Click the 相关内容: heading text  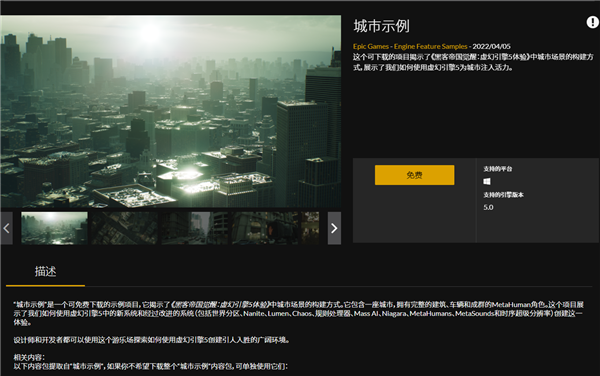tap(29, 357)
